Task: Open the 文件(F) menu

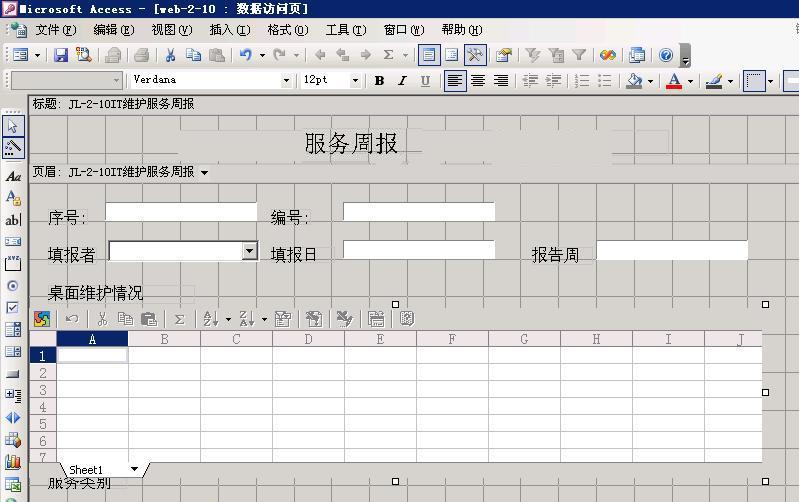Action: tap(56, 30)
